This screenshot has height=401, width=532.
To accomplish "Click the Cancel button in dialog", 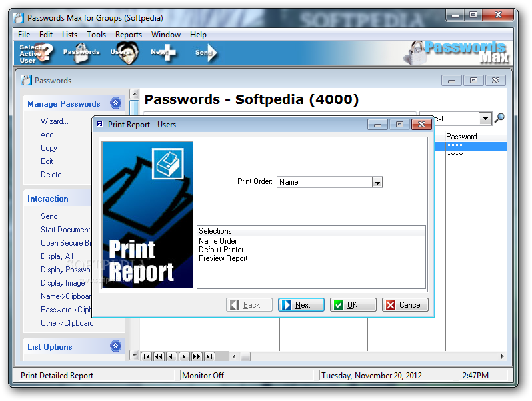I will pyautogui.click(x=405, y=304).
